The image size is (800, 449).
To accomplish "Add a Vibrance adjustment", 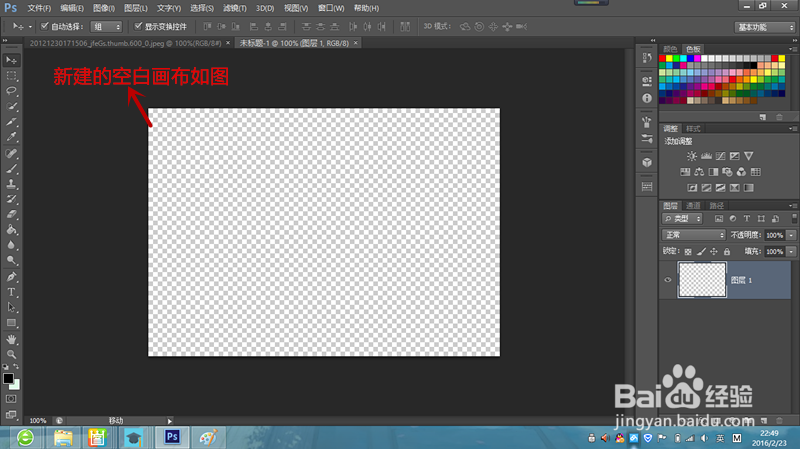I will pyautogui.click(x=748, y=156).
